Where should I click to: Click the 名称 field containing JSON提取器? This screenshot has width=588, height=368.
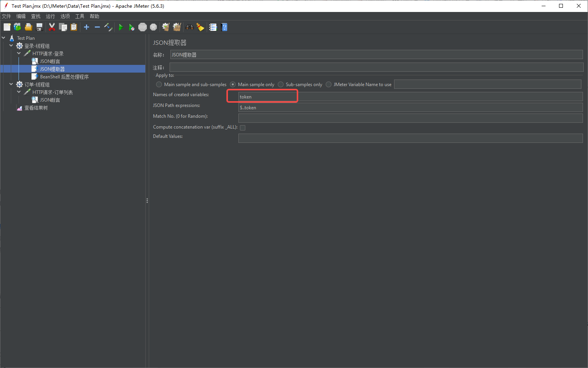point(376,54)
